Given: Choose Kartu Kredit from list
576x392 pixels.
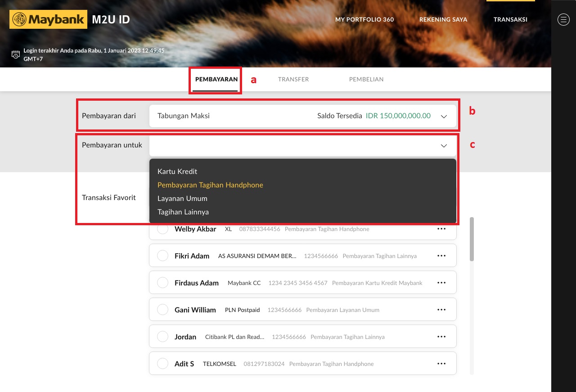Looking at the screenshot, I should click(x=177, y=171).
